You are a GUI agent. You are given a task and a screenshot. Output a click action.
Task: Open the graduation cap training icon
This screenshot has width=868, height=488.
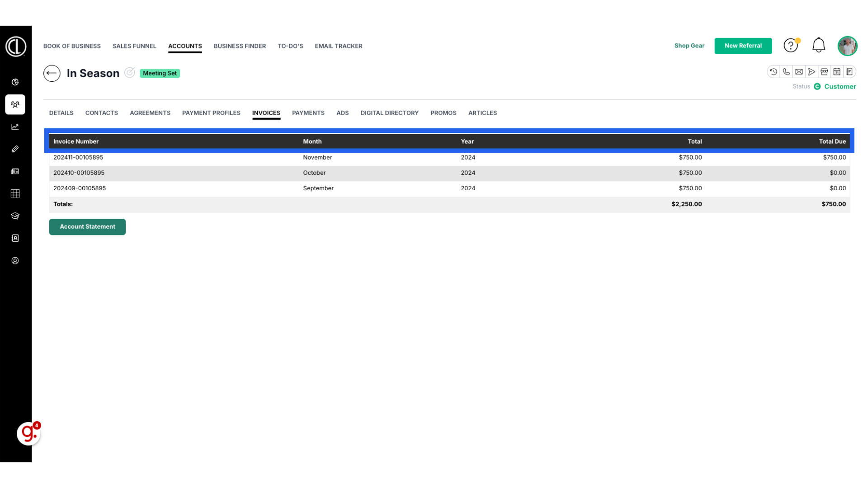click(15, 216)
